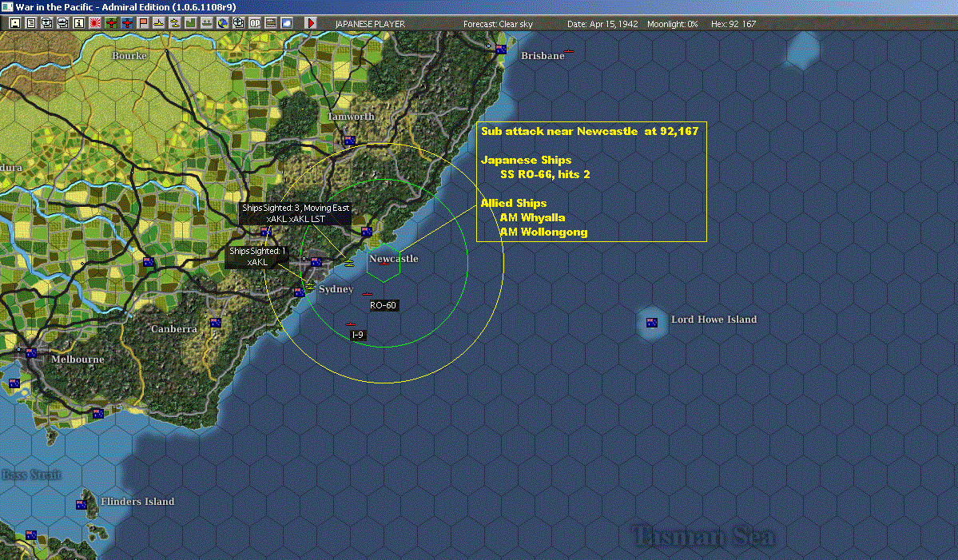
Task: Click 'AM Wollongong' in combat report
Action: [x=544, y=232]
